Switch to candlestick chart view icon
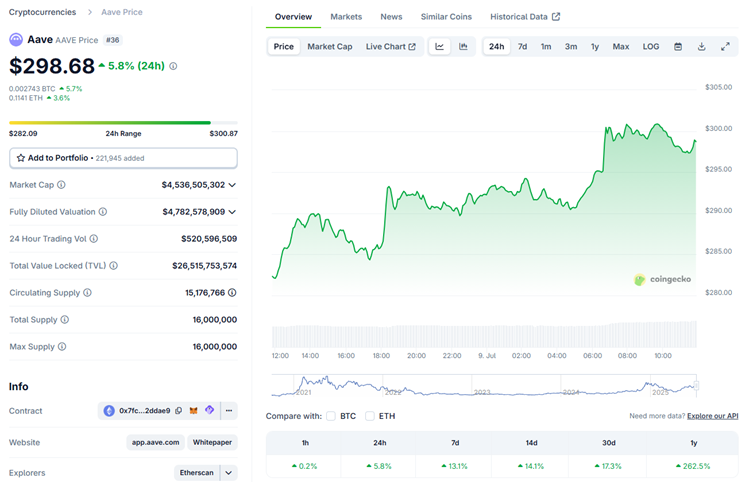Screen dimensions: 753x482 463,47
